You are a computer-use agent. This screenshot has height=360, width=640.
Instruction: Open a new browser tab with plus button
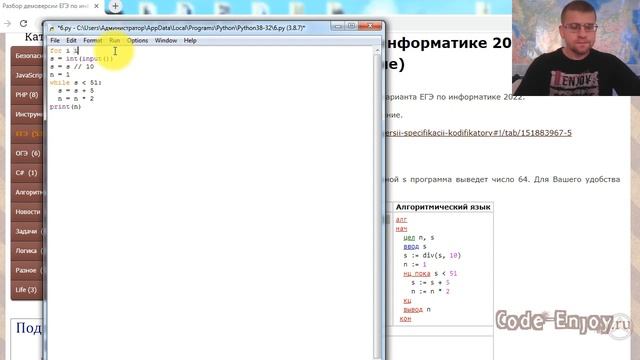click(x=115, y=6)
